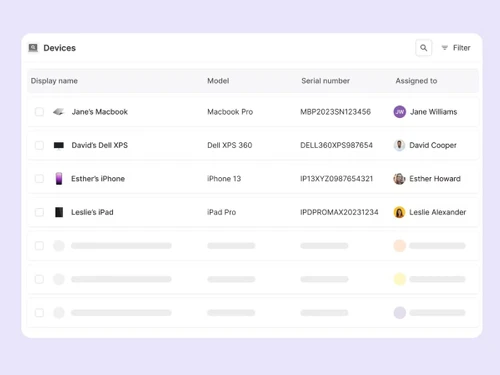This screenshot has width=500, height=375.
Task: Click the Devices header icon
Action: click(x=33, y=48)
